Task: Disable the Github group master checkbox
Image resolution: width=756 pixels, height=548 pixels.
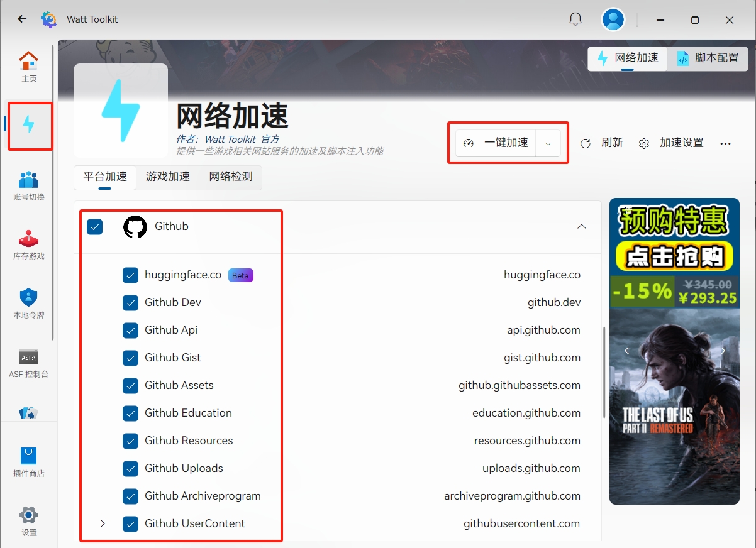Action: tap(94, 227)
